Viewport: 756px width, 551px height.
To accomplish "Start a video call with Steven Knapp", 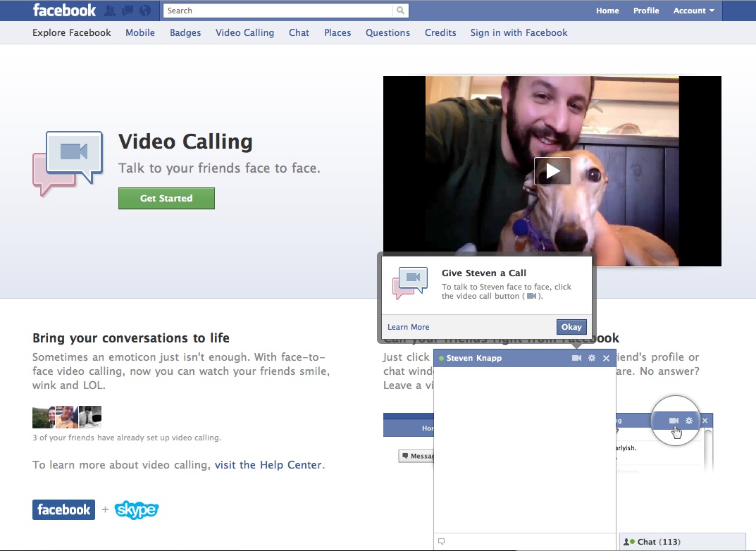I will coord(576,359).
